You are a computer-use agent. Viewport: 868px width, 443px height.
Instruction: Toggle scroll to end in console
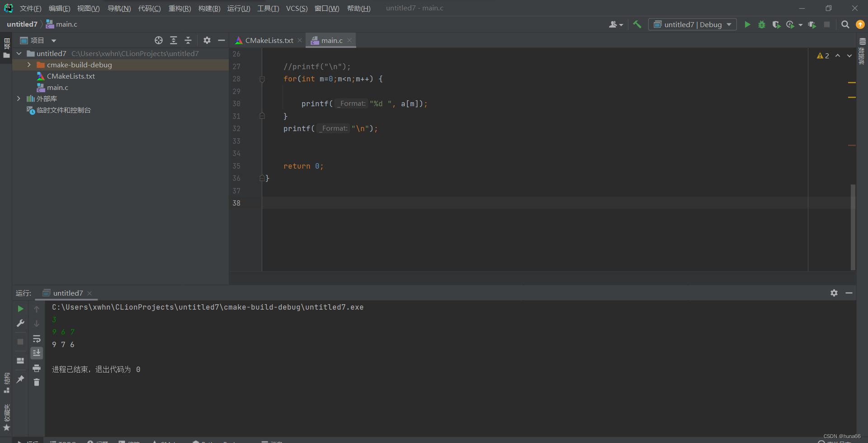tap(37, 353)
